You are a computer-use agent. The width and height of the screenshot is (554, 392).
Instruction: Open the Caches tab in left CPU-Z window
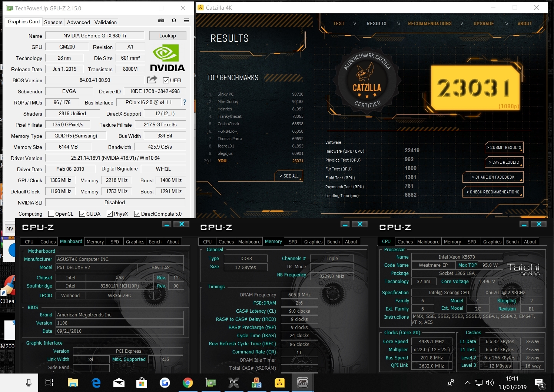48,242
